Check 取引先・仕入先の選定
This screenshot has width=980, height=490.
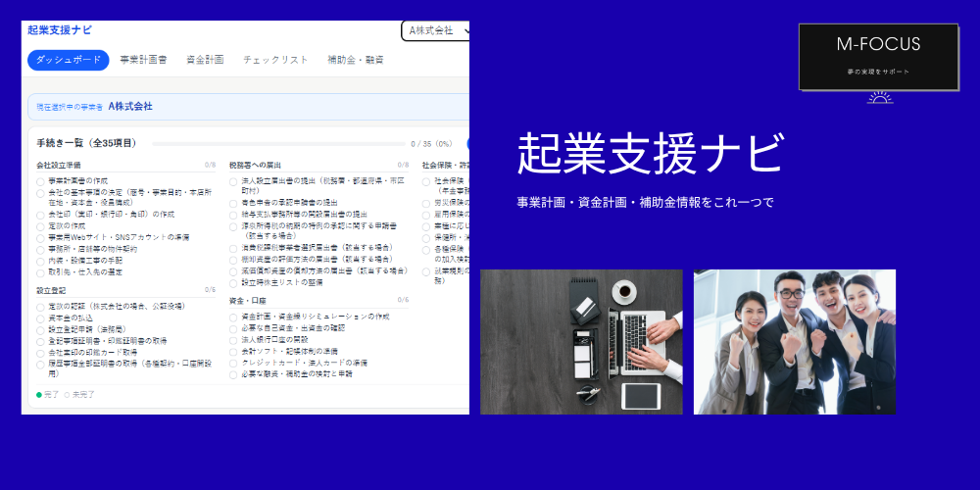[40, 273]
